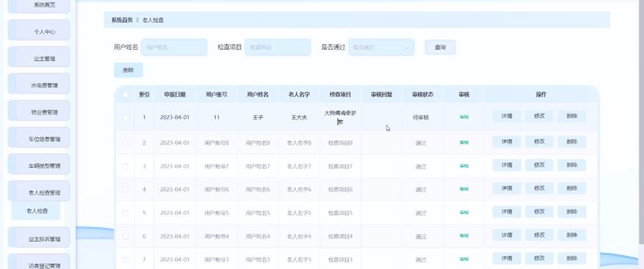644x269 pixels.
Task: Click 修改 for the 用户姓名4 row
Action: (539, 235)
